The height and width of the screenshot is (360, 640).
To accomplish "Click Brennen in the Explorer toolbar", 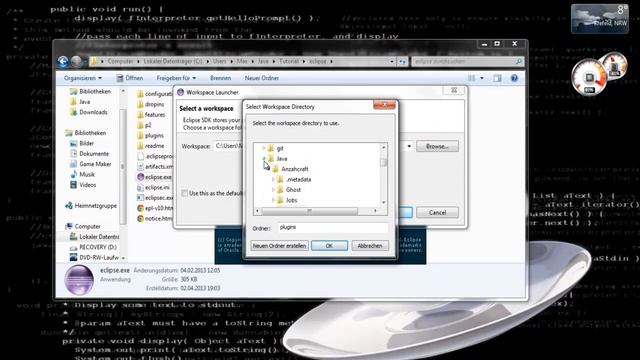I will 220,78.
